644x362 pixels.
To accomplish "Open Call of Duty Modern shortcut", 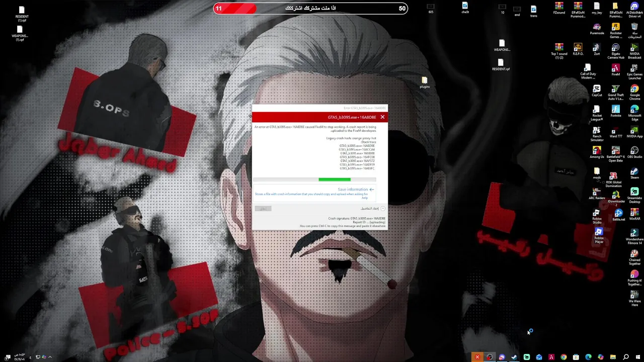I will 588,72.
